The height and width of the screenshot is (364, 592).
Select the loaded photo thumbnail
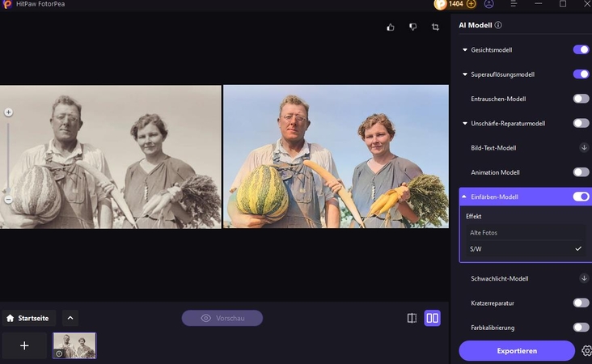[74, 345]
